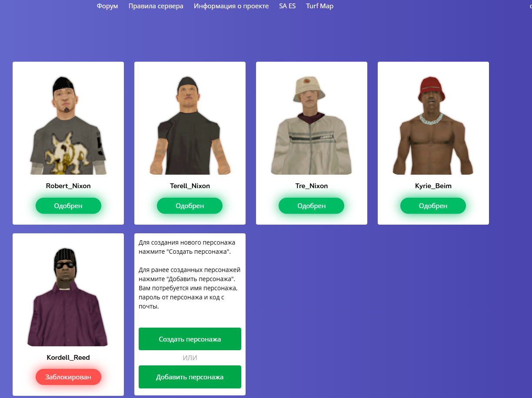
Task: Select Terell_Nixon character avatar
Action: click(x=190, y=125)
